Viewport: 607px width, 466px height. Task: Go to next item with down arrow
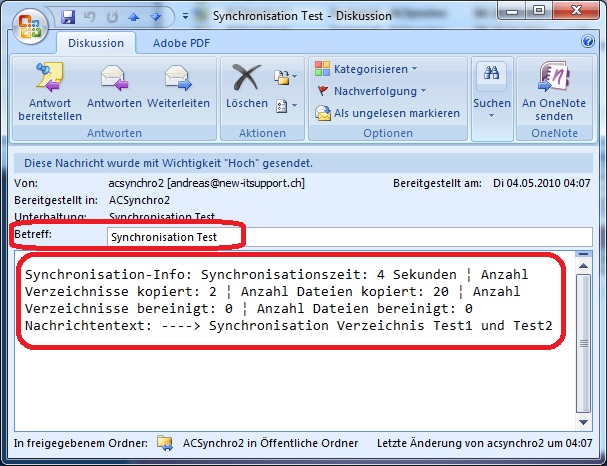tap(156, 17)
